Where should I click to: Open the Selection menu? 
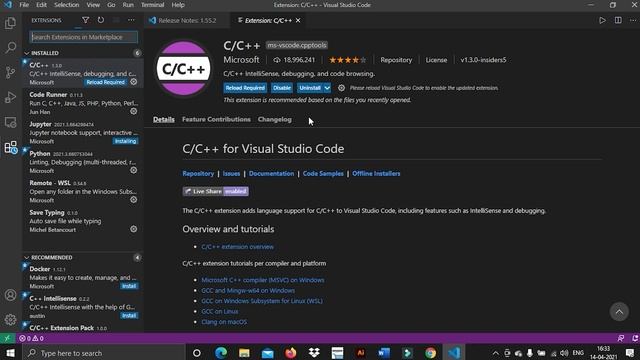point(67,5)
